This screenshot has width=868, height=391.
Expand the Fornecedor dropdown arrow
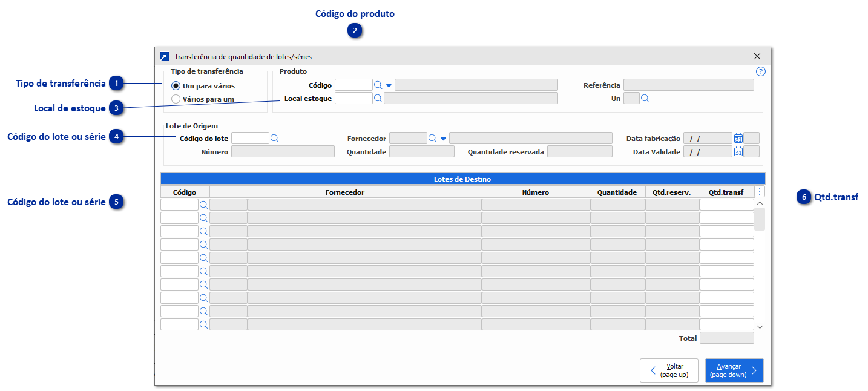click(x=443, y=139)
